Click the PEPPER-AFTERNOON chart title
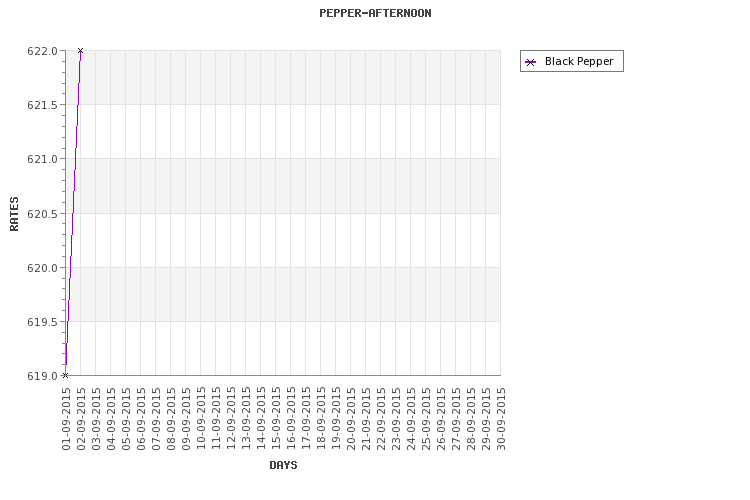 pyautogui.click(x=375, y=13)
